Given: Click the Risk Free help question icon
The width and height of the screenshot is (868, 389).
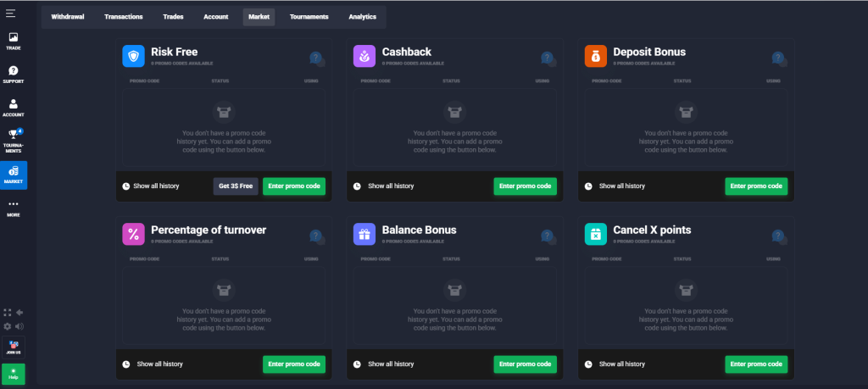Looking at the screenshot, I should pos(316,58).
